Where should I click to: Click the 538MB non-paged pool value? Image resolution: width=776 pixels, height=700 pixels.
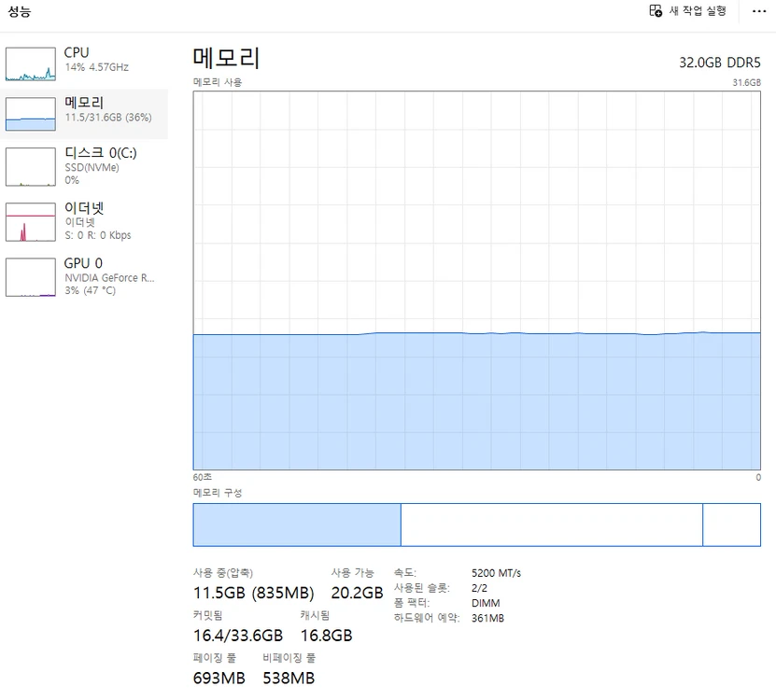tap(289, 678)
